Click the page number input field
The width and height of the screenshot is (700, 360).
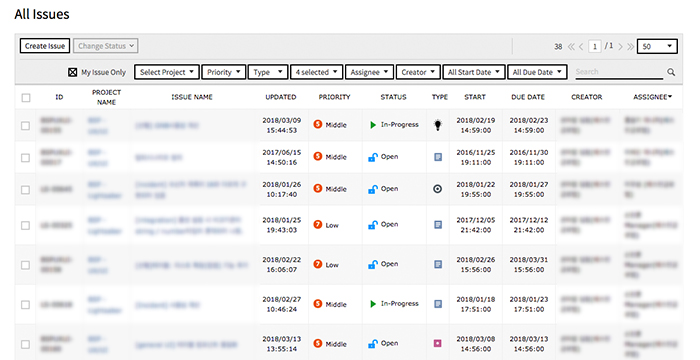point(595,46)
